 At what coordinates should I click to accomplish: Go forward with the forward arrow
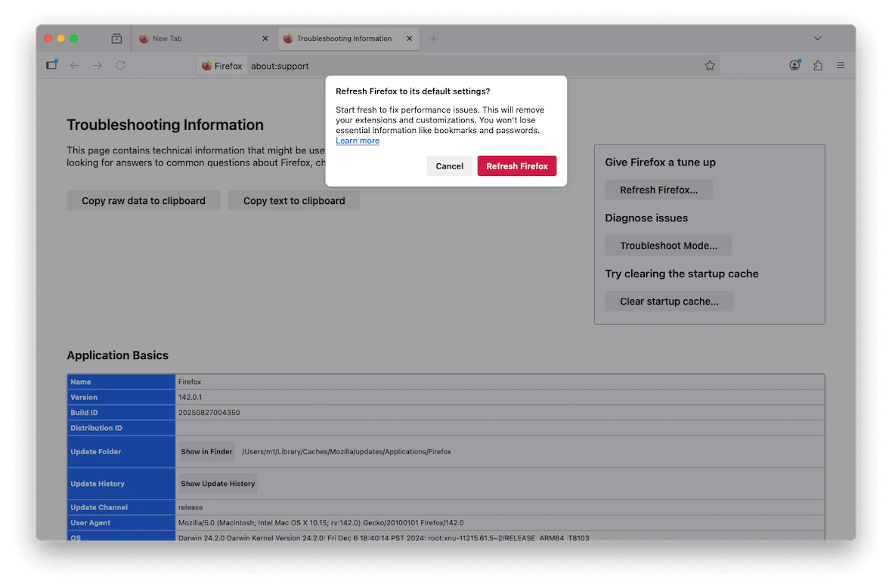tap(98, 66)
